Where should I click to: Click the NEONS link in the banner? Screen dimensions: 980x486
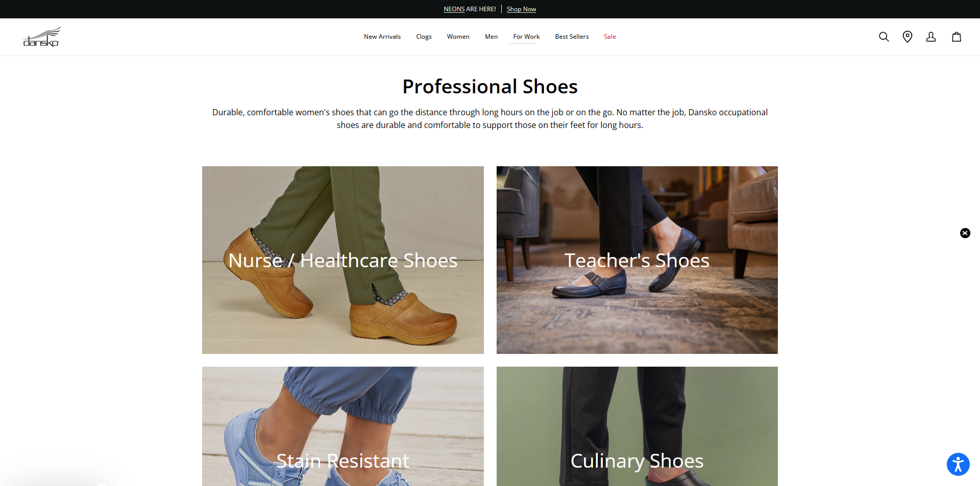coord(454,9)
